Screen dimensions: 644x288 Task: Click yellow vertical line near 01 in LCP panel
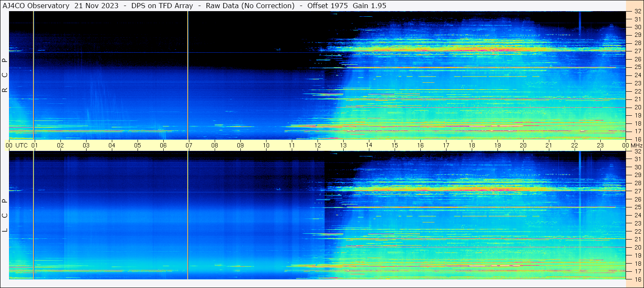(33, 214)
